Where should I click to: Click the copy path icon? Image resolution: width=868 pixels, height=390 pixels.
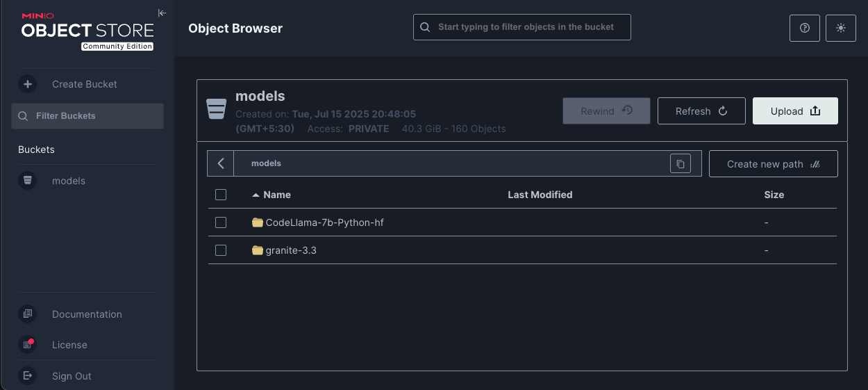click(x=681, y=164)
